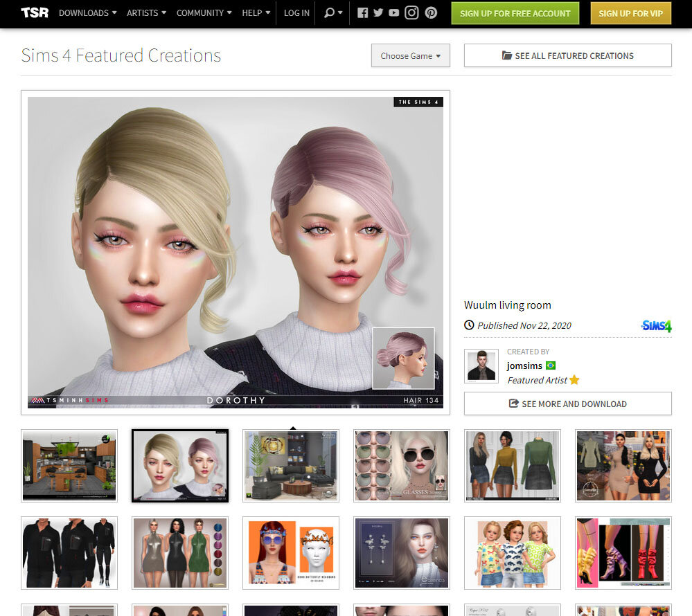Open the Wuulm living room title
Screen dimensions: 692x616
point(508,305)
